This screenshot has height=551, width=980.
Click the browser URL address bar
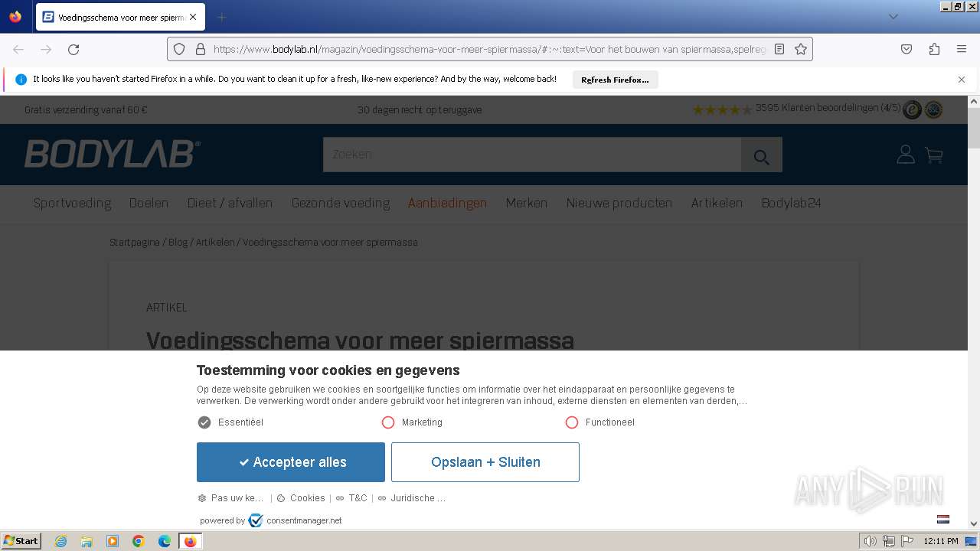[490, 49]
